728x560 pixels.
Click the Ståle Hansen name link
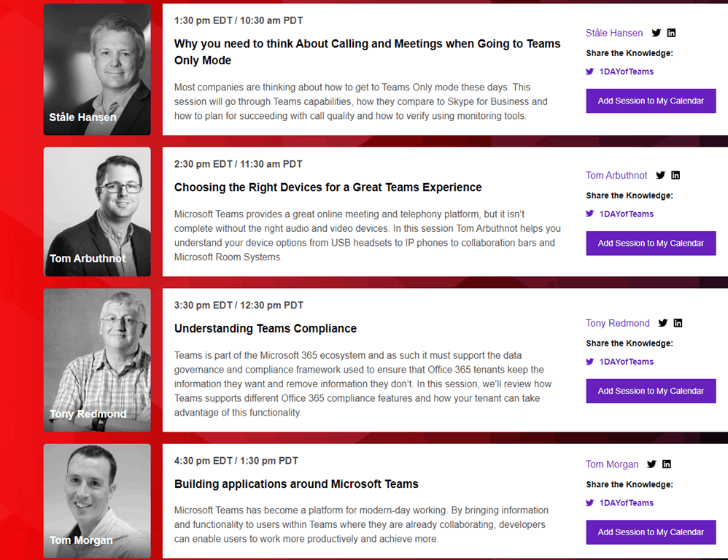click(614, 33)
